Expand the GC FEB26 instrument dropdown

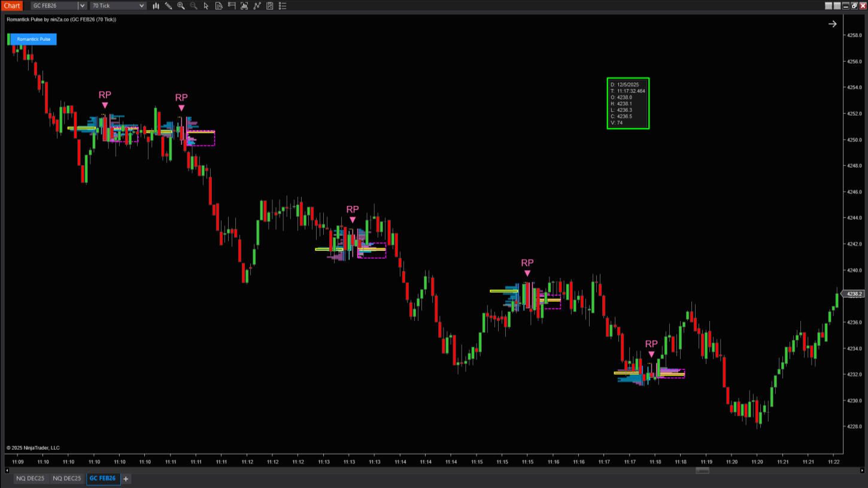(x=83, y=6)
